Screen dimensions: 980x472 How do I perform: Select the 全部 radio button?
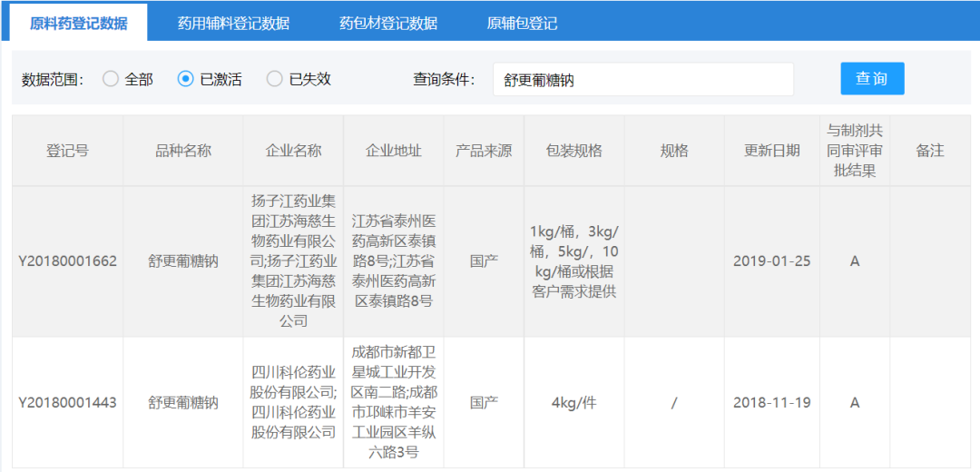111,79
